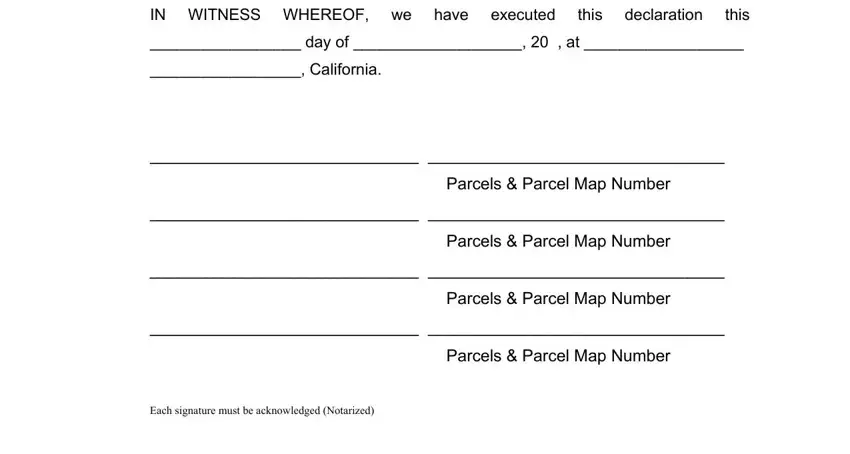Click the year space after "20"
Screen dimensions: 850x454
pos(554,42)
